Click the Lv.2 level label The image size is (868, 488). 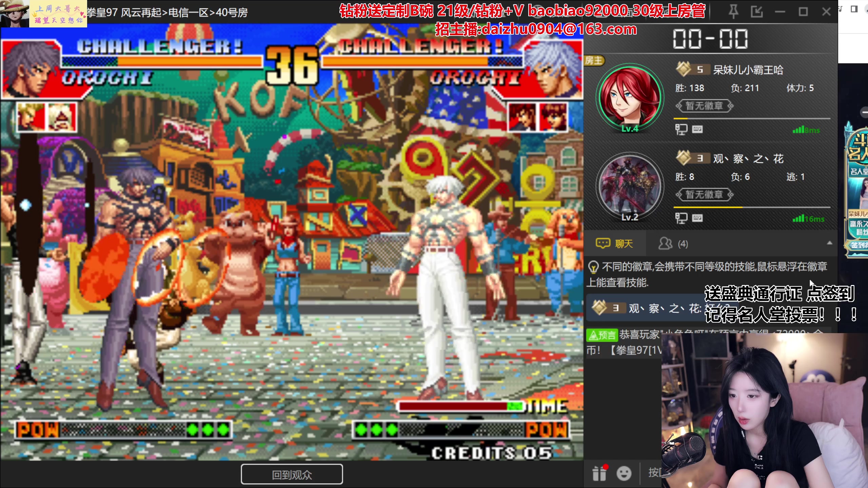click(x=630, y=218)
